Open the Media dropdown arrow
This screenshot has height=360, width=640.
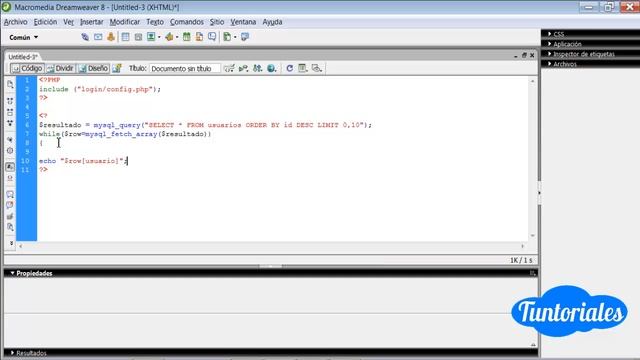click(177, 38)
